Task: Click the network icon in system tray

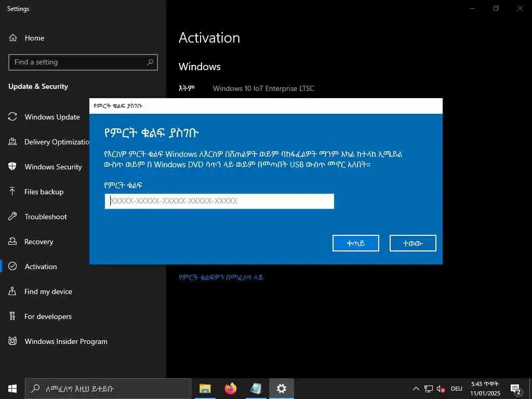Action: pyautogui.click(x=429, y=389)
